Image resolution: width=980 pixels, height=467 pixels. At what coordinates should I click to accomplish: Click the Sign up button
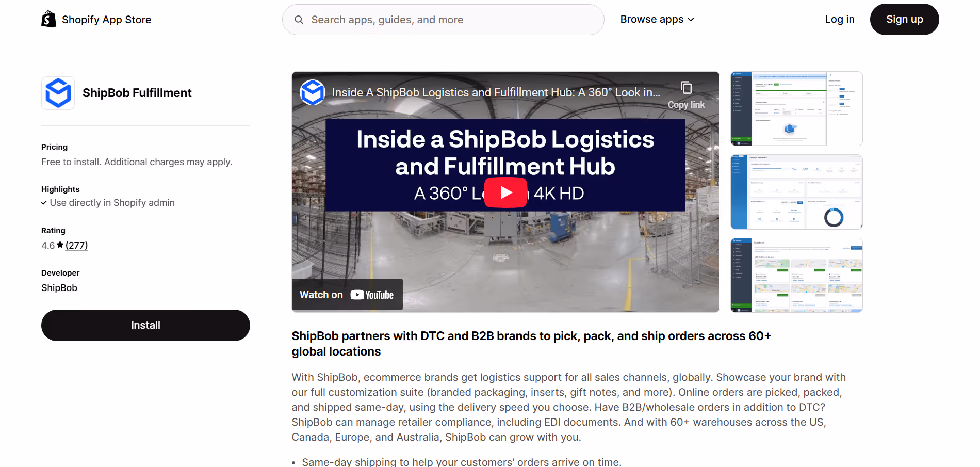(x=905, y=19)
